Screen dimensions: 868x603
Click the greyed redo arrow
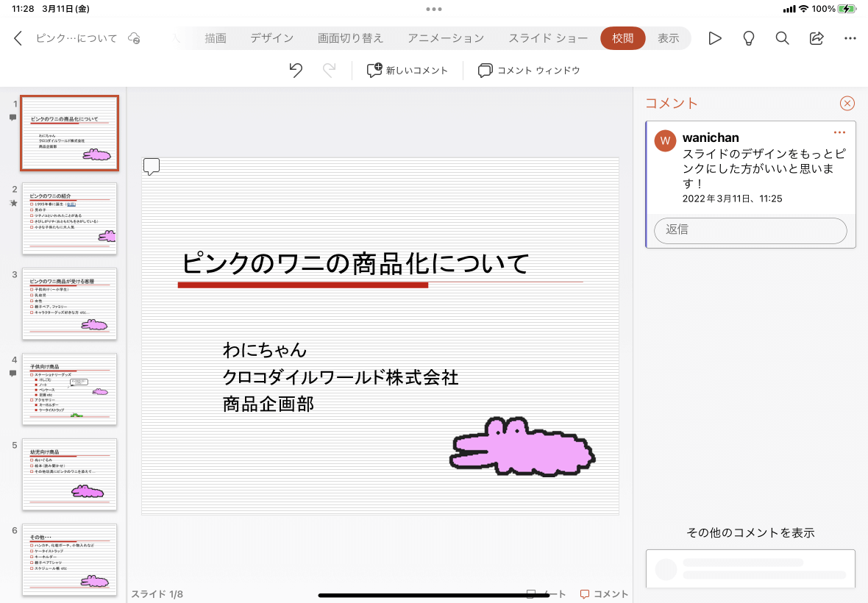(x=330, y=71)
